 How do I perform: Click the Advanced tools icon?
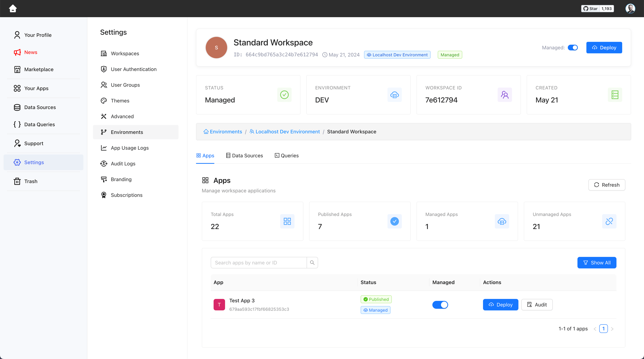(103, 117)
